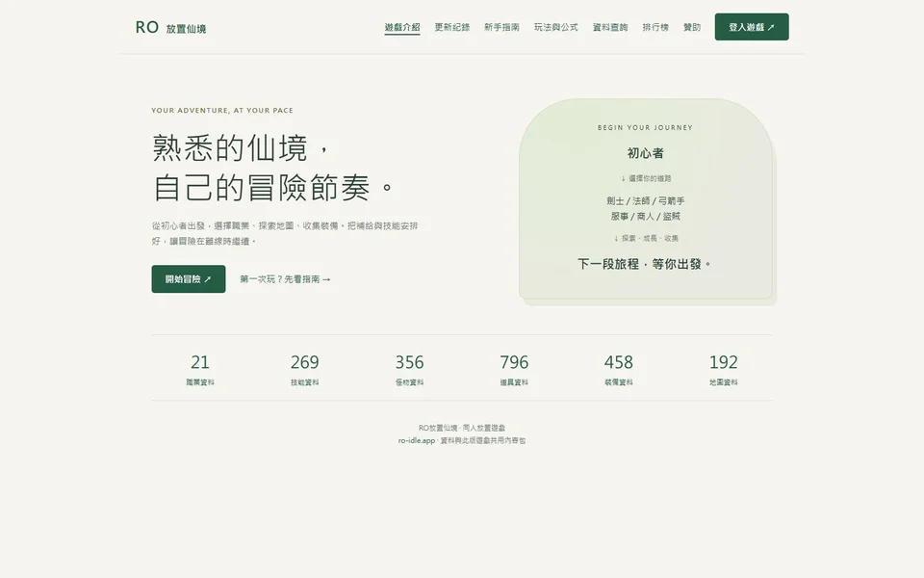Open the 更新紀錄 nav item
This screenshot has width=924, height=578.
pyautogui.click(x=452, y=27)
